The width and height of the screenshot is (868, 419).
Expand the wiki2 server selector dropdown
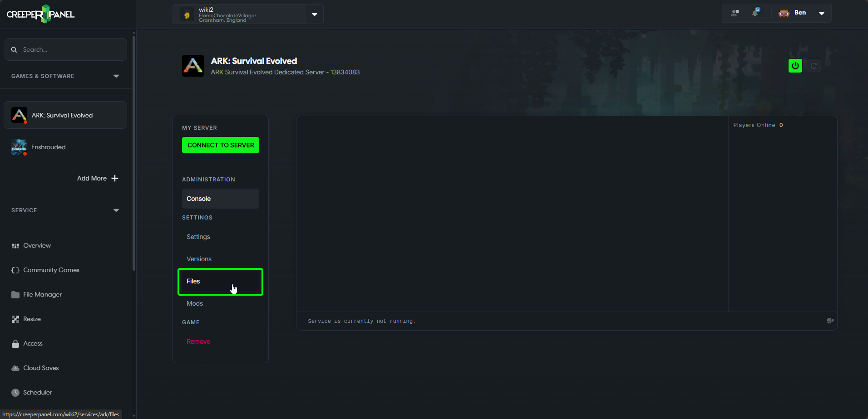tap(315, 15)
